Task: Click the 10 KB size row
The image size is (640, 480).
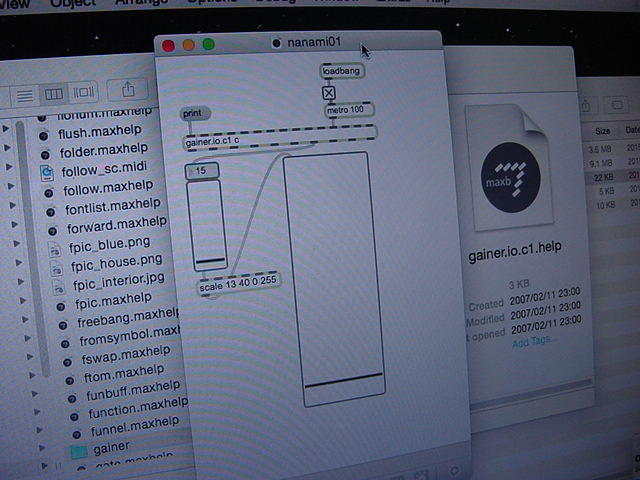Action: 606,204
